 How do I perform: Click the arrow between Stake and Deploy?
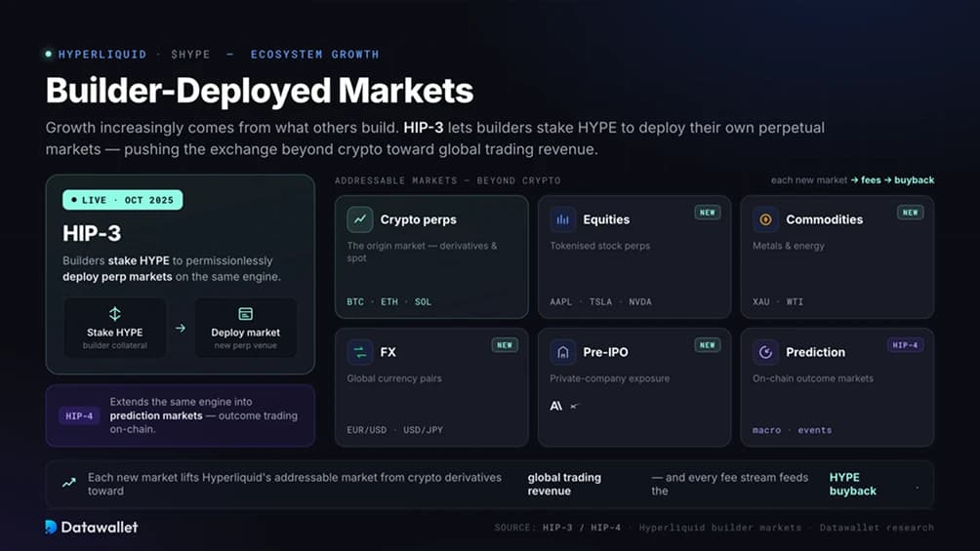tap(181, 328)
